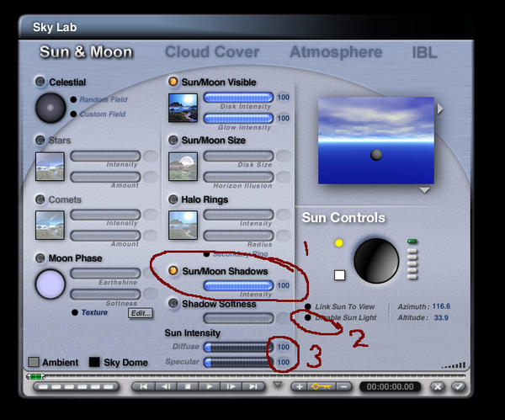Stop animation playback
Screen dimensions: 505x420
pyautogui.click(x=188, y=386)
